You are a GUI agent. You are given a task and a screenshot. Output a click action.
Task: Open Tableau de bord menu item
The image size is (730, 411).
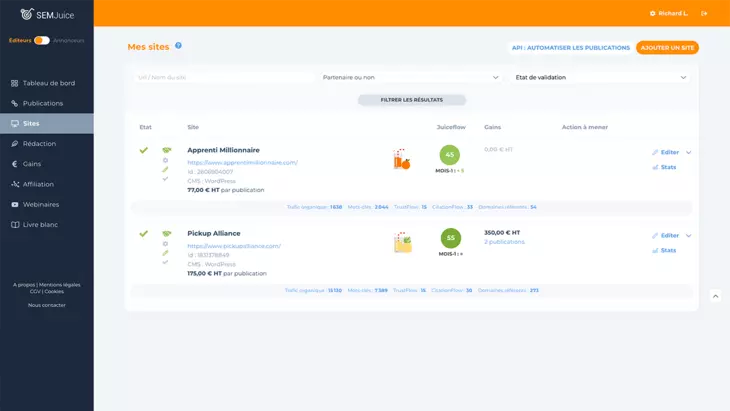click(47, 83)
